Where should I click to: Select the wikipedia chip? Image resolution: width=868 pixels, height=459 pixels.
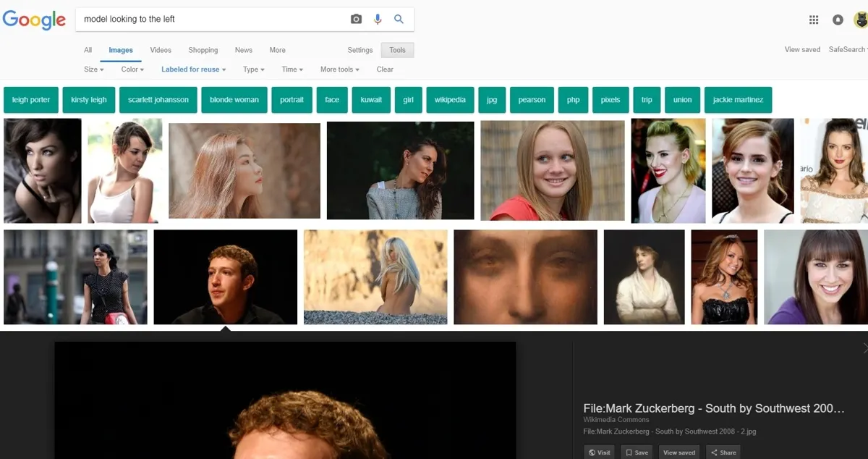tap(450, 100)
